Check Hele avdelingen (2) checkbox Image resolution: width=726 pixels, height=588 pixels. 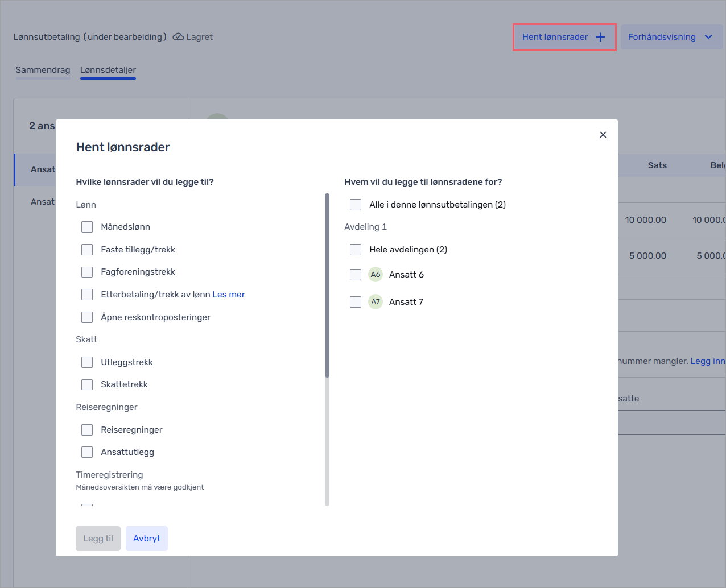pyautogui.click(x=356, y=250)
